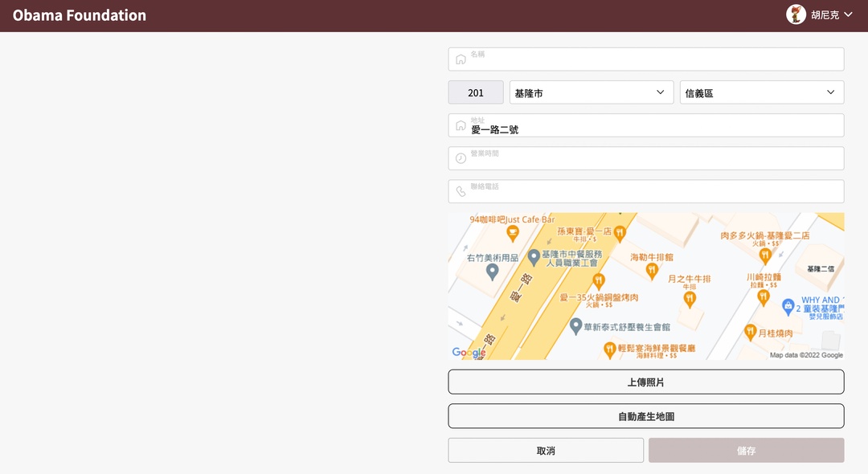Image resolution: width=868 pixels, height=474 pixels.
Task: Open the 基隆市 city dropdown
Action: pyautogui.click(x=592, y=92)
